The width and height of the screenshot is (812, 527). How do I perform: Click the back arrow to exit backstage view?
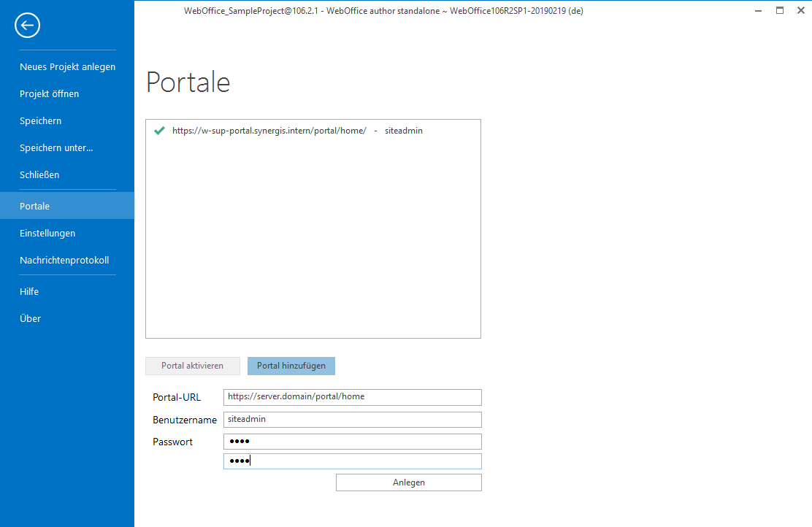point(27,25)
